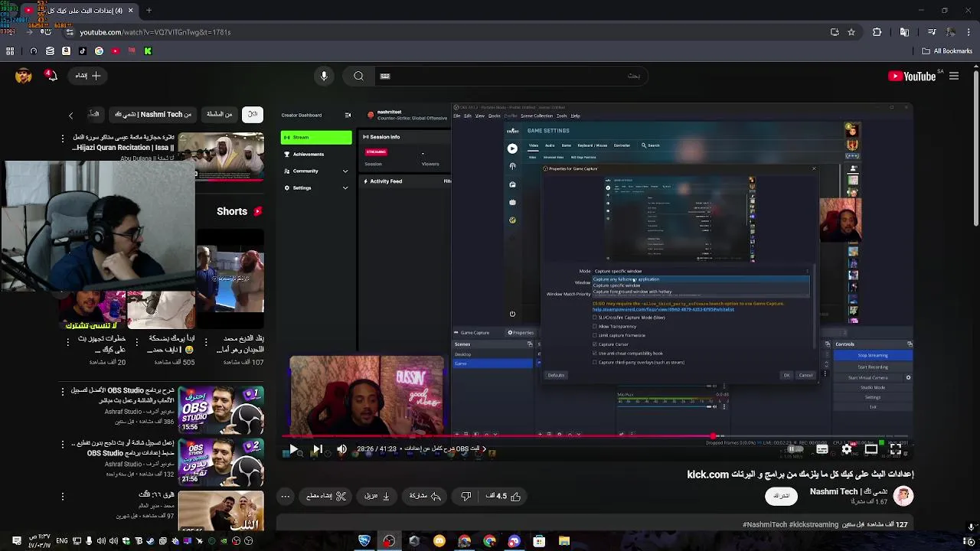Open the إنشاء create button
The image size is (980, 551).
[x=88, y=76]
